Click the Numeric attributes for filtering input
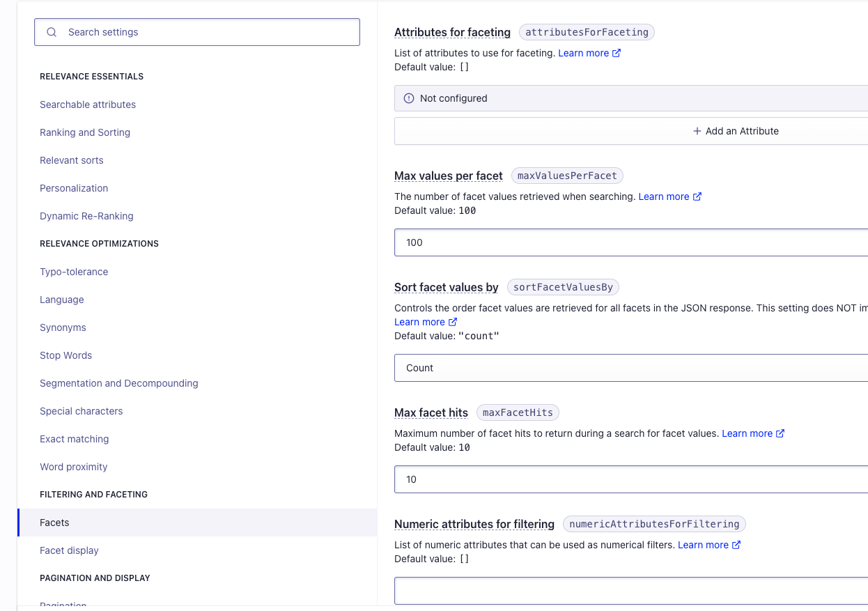The height and width of the screenshot is (611, 868). [631, 591]
